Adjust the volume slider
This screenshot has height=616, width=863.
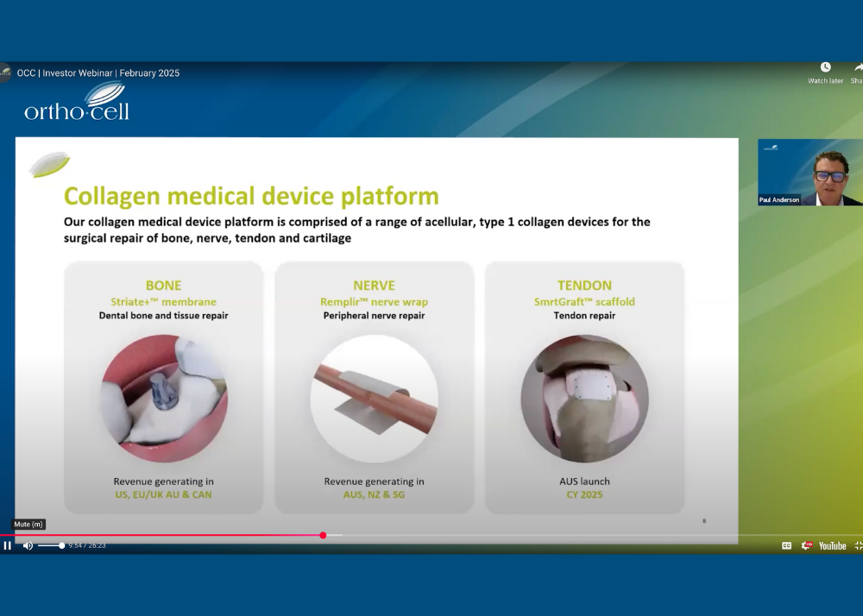click(51, 545)
